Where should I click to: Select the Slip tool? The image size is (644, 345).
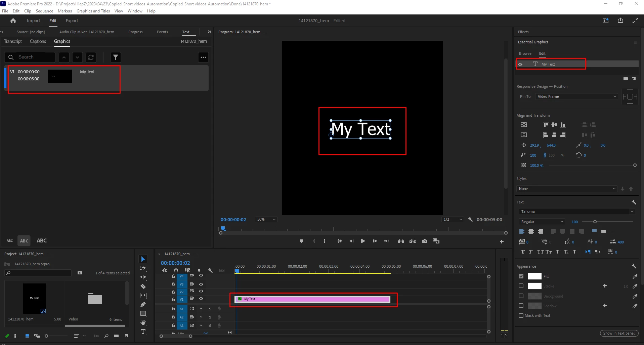point(143,295)
